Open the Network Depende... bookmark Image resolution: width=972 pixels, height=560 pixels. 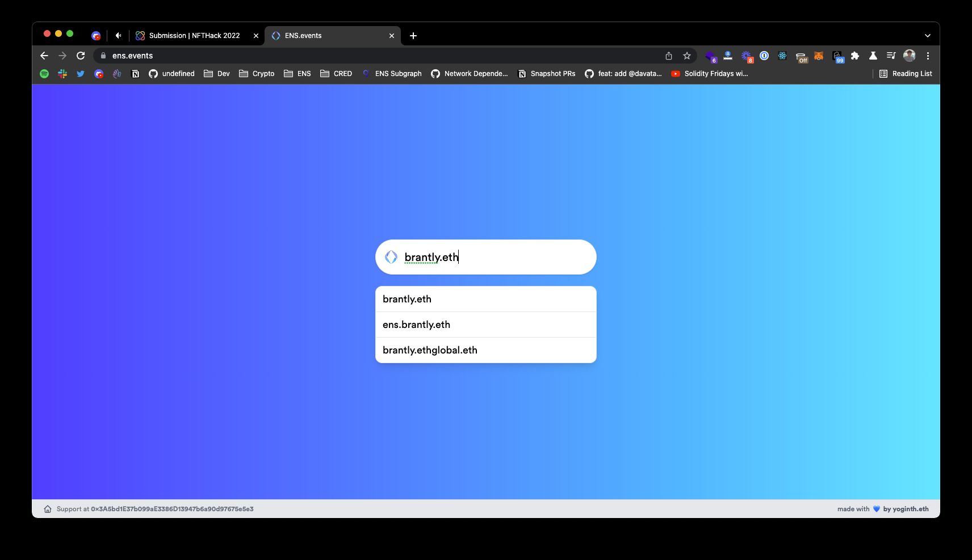coord(470,74)
